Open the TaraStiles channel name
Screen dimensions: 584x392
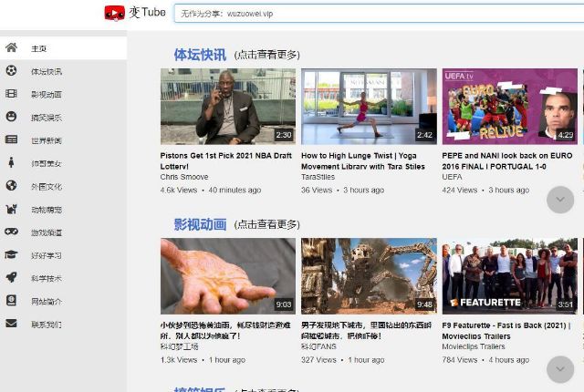point(318,177)
